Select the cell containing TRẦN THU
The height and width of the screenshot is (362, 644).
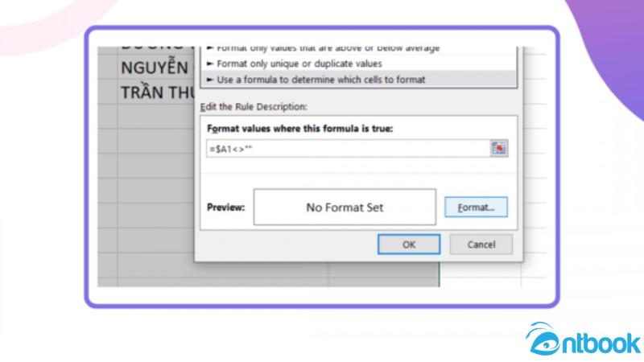click(155, 92)
